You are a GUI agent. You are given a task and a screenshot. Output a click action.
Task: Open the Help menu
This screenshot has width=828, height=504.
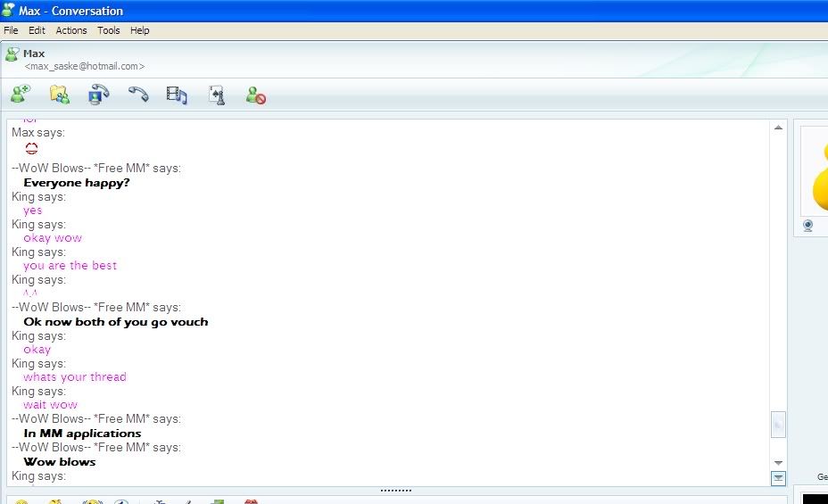140,30
